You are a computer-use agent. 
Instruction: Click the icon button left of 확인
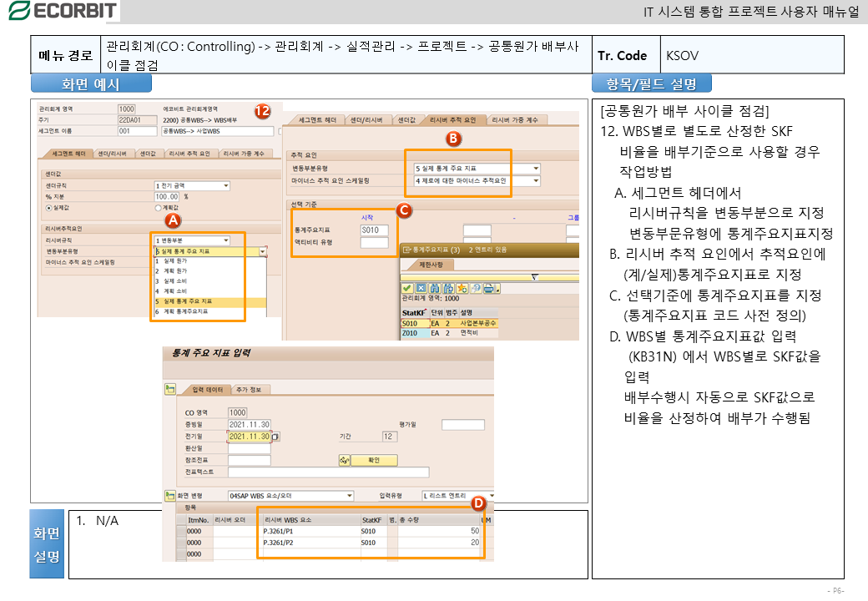click(344, 460)
